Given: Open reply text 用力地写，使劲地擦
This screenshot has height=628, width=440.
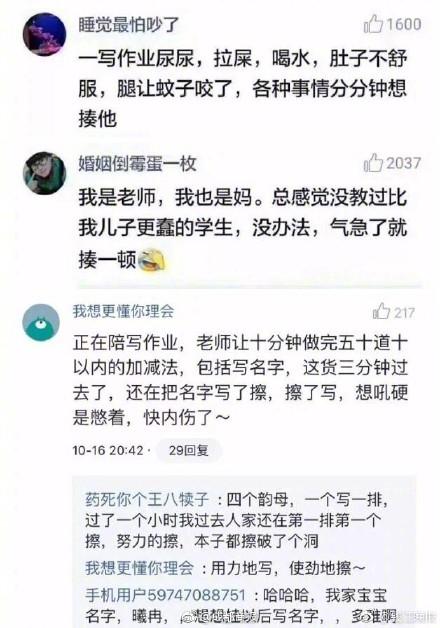Looking at the screenshot, I should coord(288,568).
